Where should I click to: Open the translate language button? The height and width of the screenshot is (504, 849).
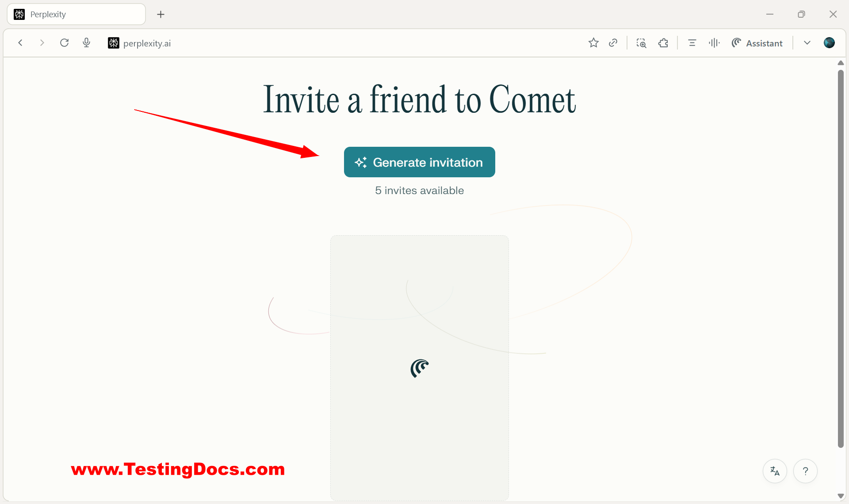[775, 471]
